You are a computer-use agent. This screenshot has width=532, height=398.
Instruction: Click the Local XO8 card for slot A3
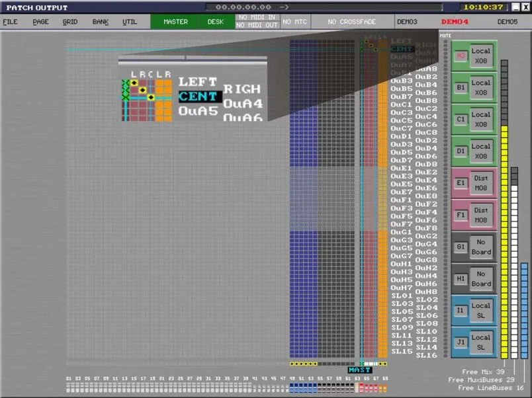point(481,56)
